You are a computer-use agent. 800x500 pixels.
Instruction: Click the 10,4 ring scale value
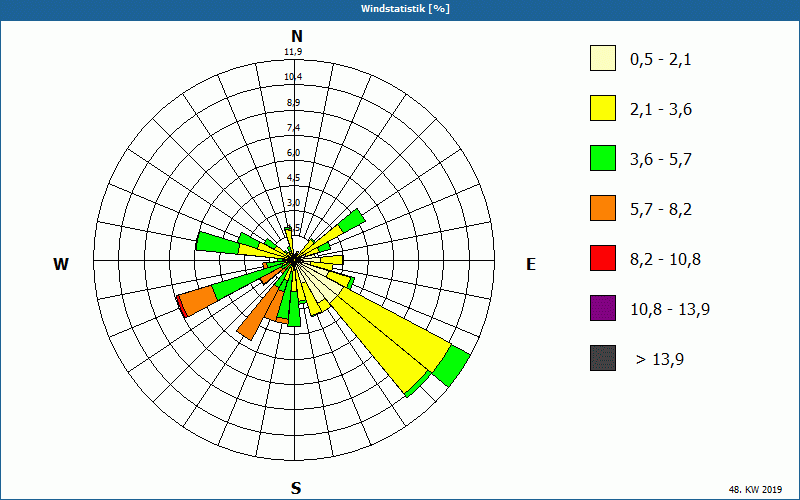293,77
